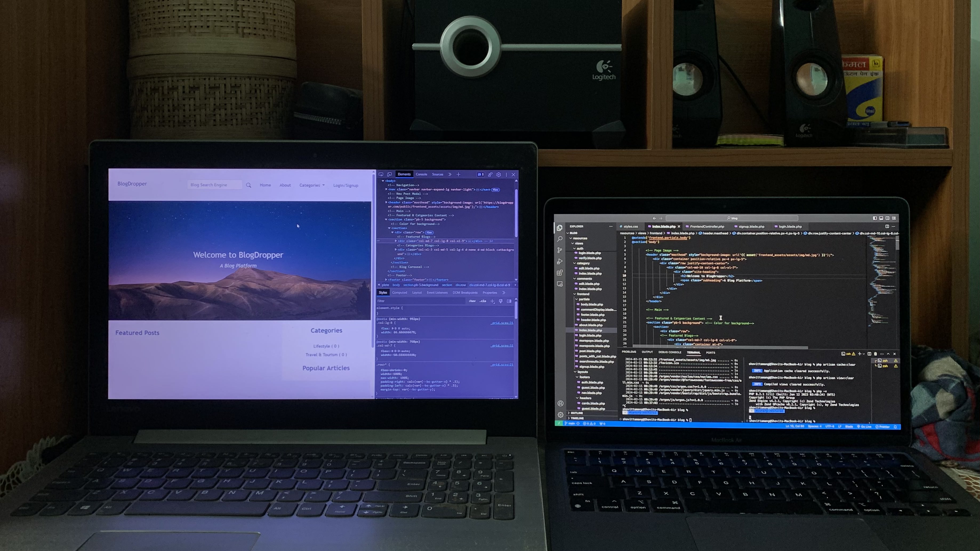Toggle the flex badge beside div class row
980x551 pixels.
pyautogui.click(x=429, y=232)
